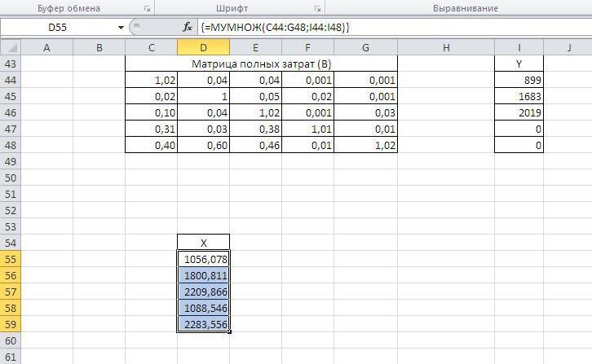Click the 'Буфер обмена' group label

pos(68,8)
